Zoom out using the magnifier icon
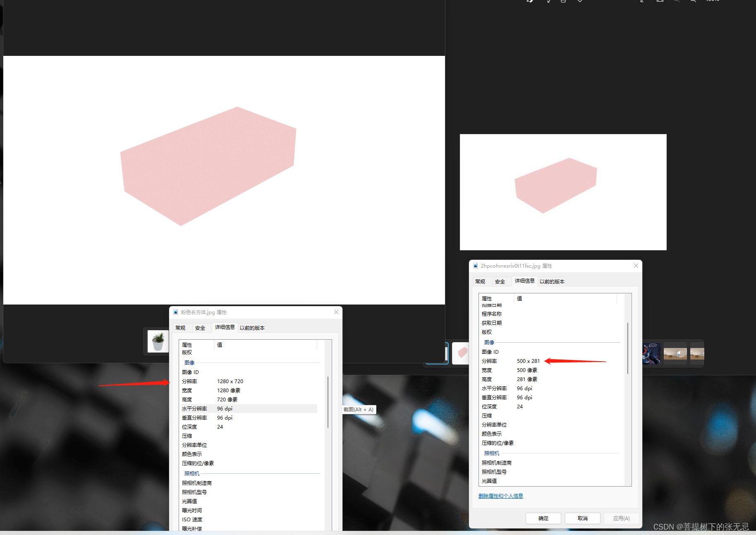 point(677,2)
